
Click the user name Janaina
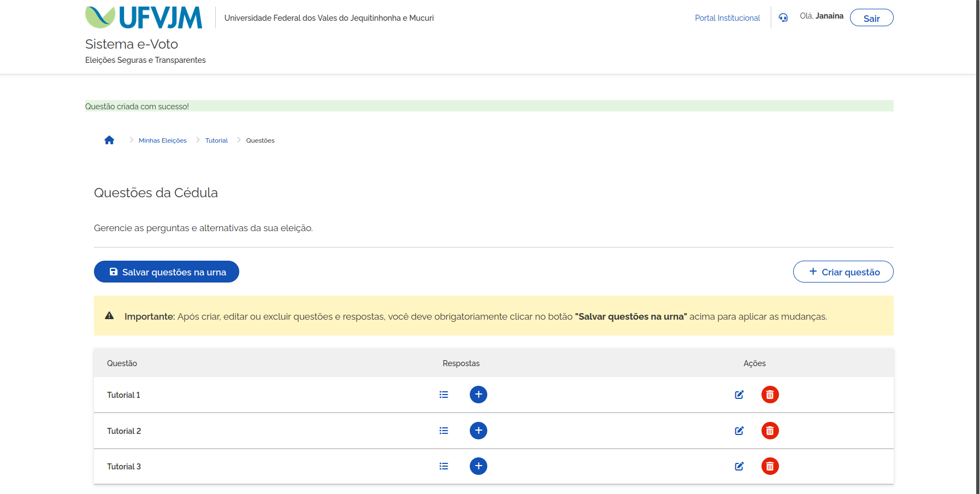829,16
